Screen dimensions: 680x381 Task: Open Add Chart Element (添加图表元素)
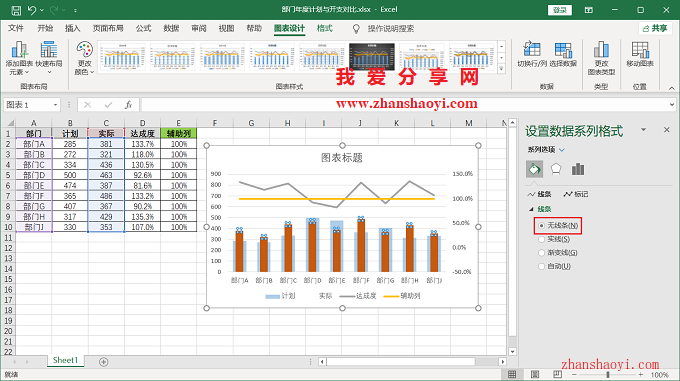[19, 58]
